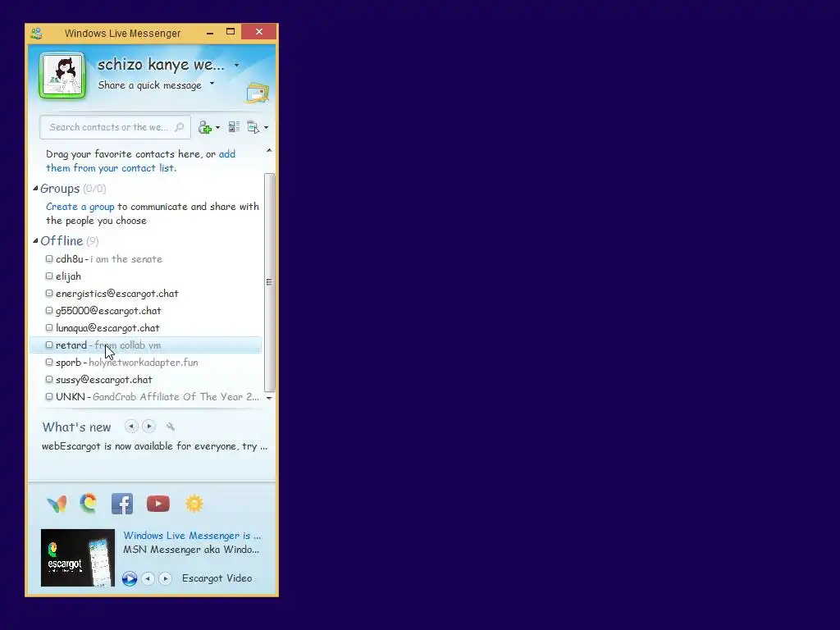Click contact list scrollbar down arrow

pos(269,398)
